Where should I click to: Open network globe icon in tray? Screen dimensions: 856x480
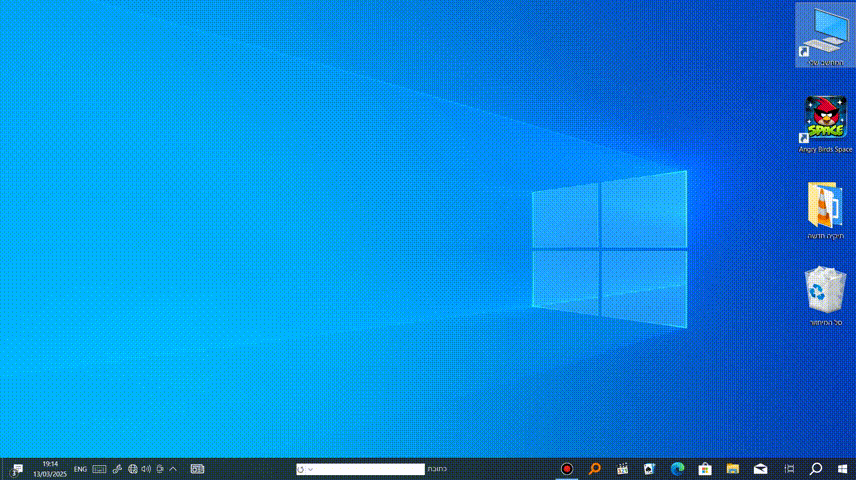coord(133,469)
